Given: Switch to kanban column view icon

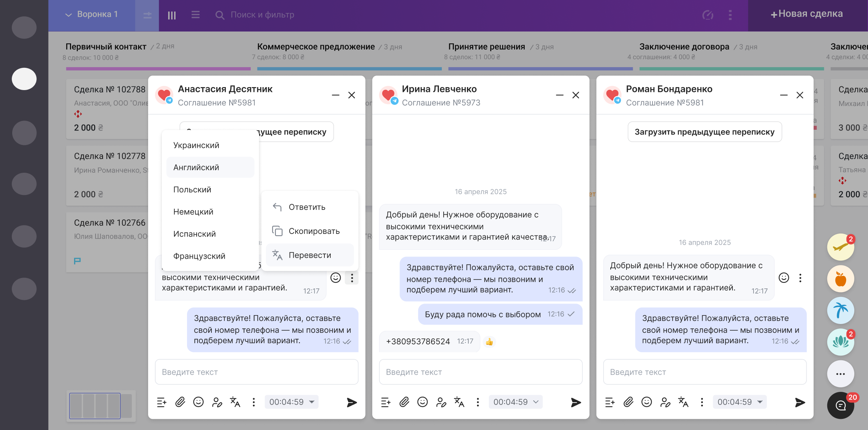Looking at the screenshot, I should pos(171,15).
